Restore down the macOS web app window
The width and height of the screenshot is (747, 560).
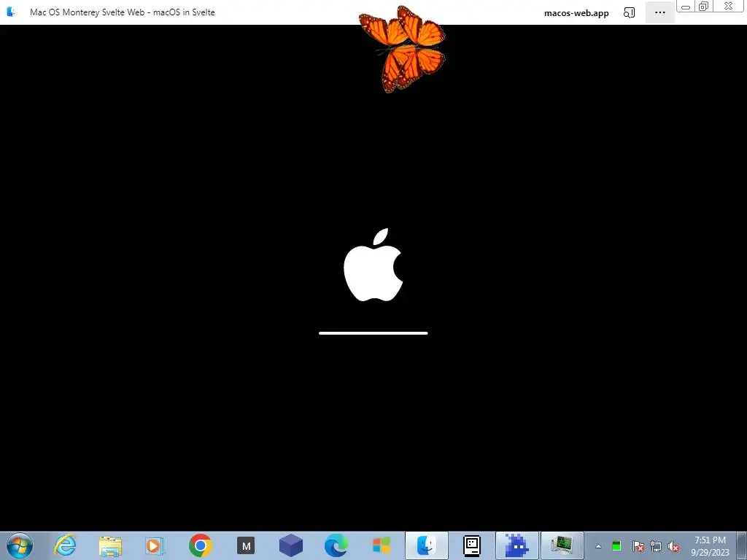(x=703, y=6)
